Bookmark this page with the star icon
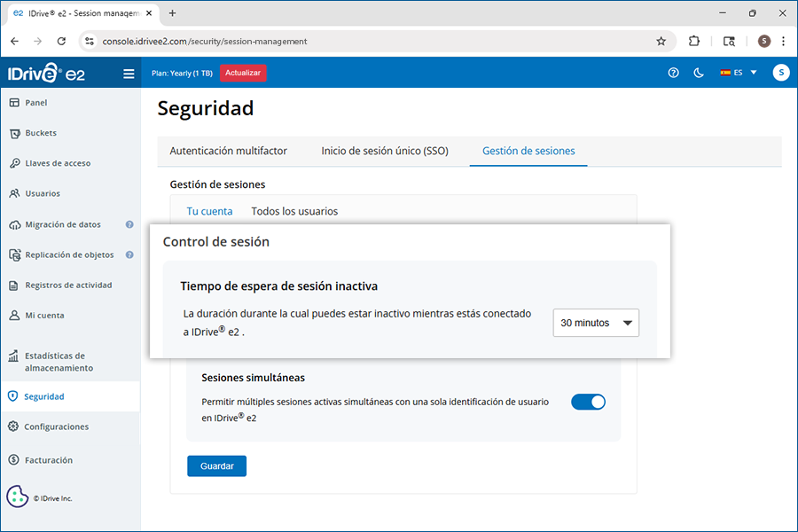This screenshot has height=532, width=798. [x=661, y=42]
